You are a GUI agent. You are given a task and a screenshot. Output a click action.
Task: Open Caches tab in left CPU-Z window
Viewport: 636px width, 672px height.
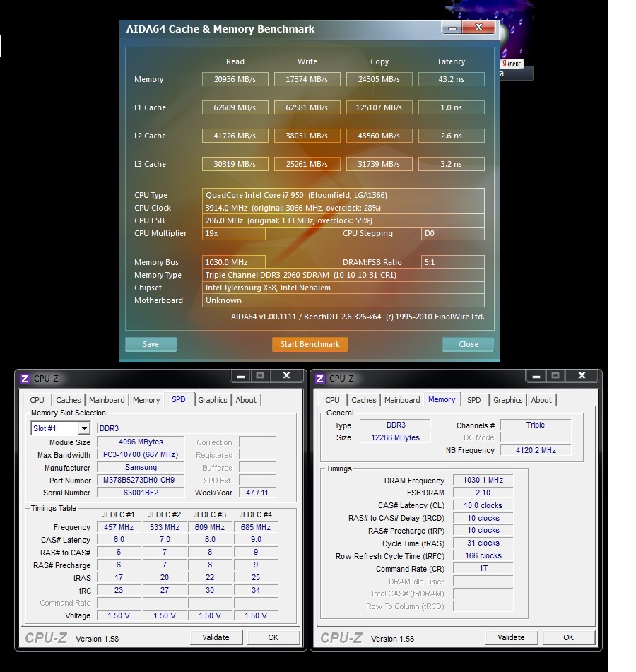(68, 400)
